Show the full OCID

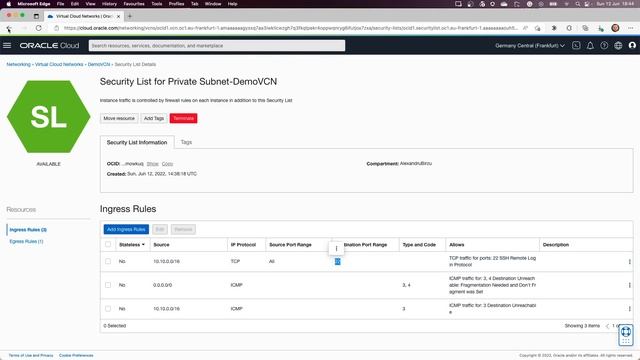(x=153, y=164)
